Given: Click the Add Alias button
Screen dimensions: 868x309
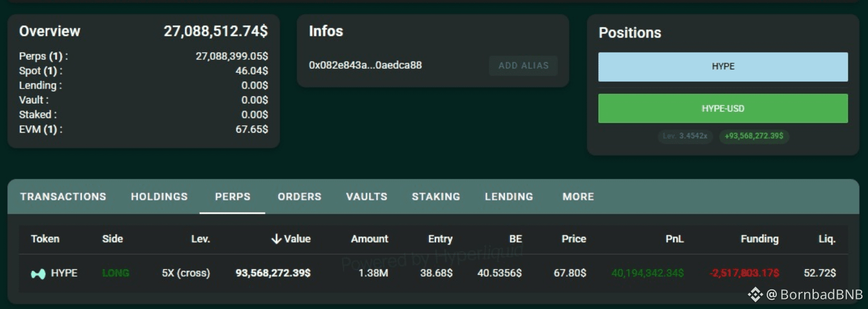Looking at the screenshot, I should (523, 65).
